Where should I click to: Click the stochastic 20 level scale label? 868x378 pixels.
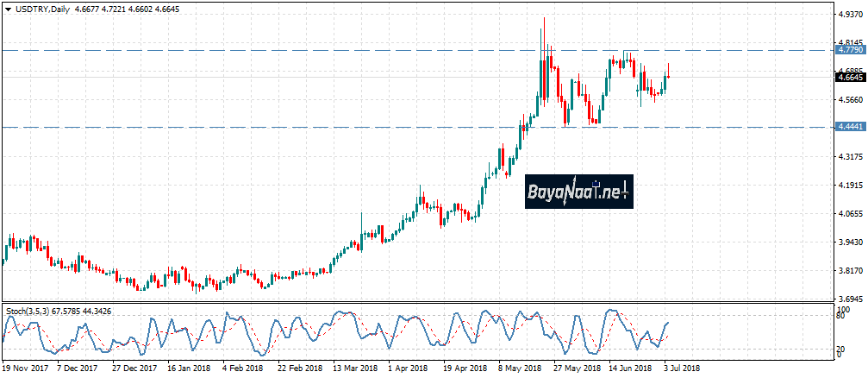[x=842, y=347]
